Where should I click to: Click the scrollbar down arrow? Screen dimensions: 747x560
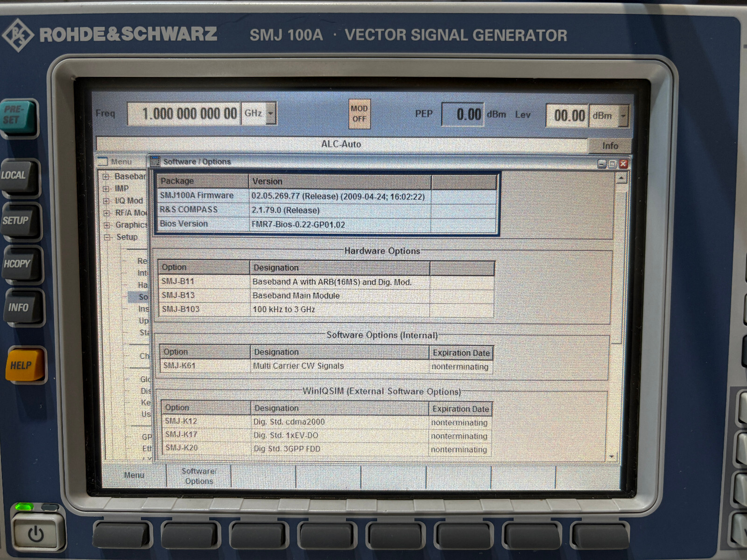click(613, 456)
